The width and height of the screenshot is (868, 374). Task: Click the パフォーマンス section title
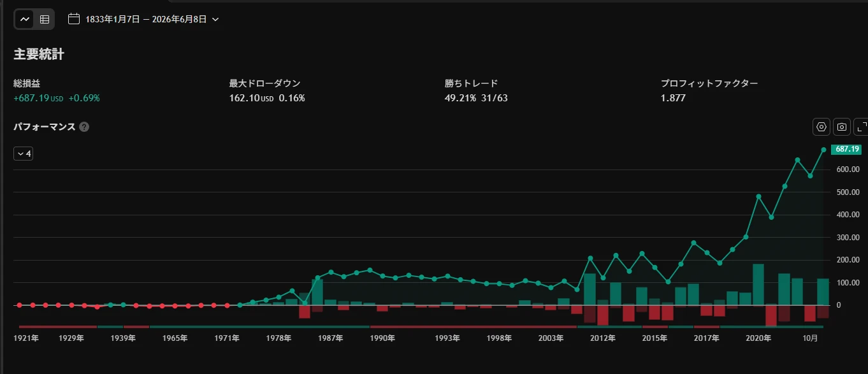tap(45, 127)
